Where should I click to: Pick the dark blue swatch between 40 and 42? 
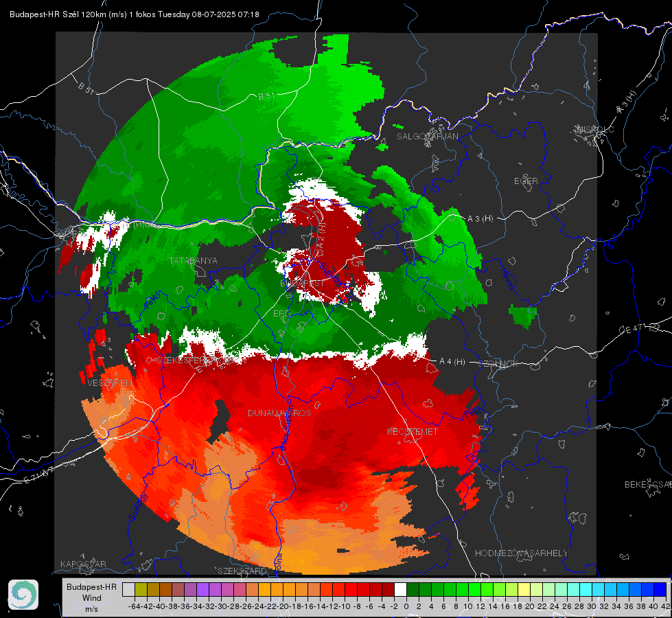point(660,589)
